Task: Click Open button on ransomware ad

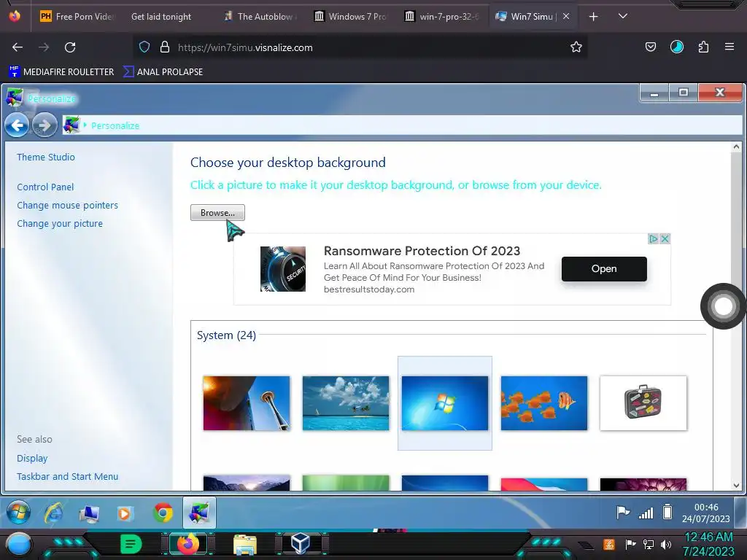Action: 604,269
